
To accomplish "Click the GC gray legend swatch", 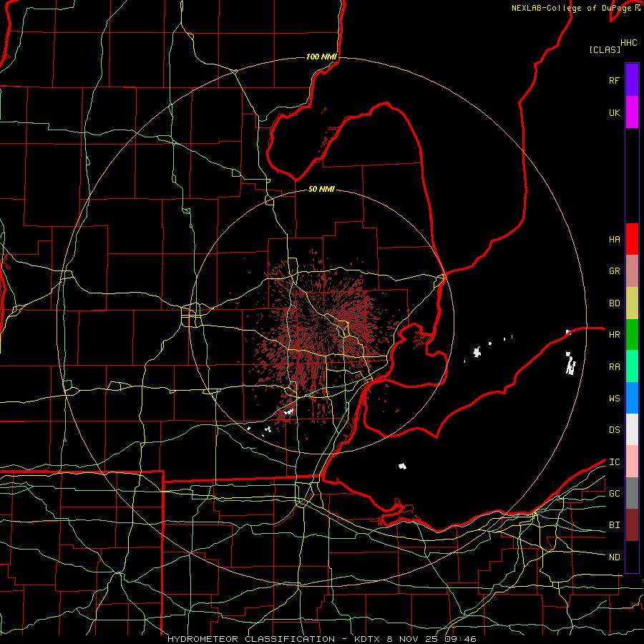I will click(632, 493).
